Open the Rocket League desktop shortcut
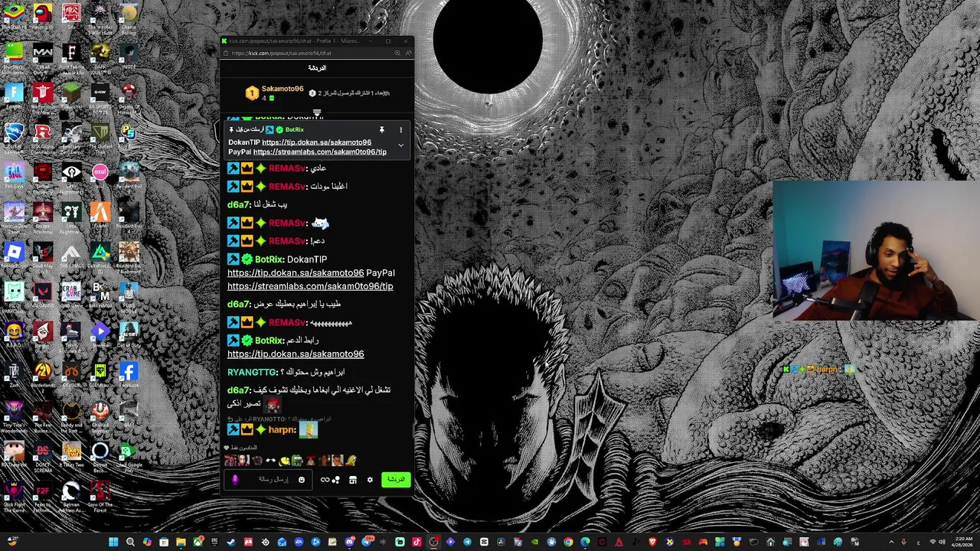This screenshot has height=551, width=980. tap(14, 133)
